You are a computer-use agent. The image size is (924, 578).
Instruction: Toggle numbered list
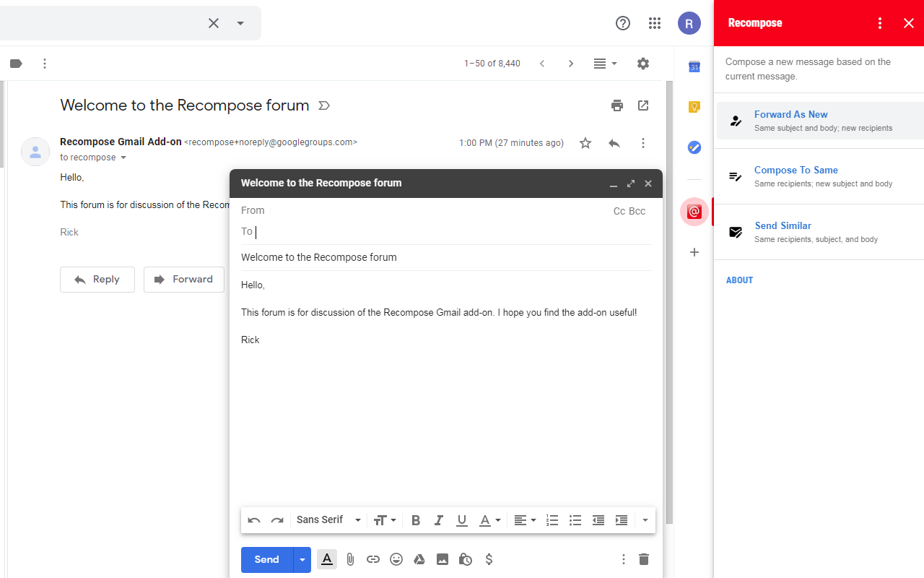coord(552,520)
